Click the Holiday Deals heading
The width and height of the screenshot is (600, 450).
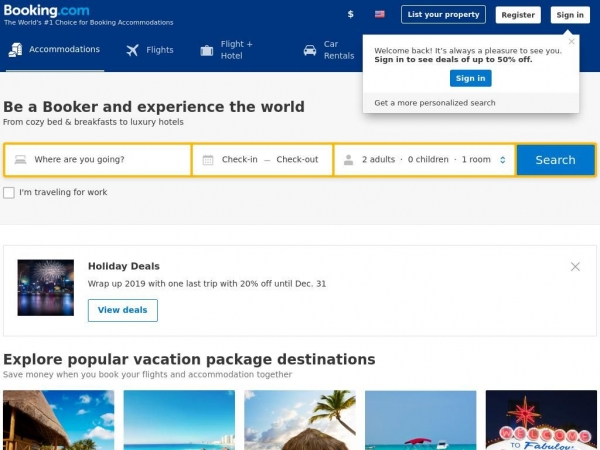pyautogui.click(x=124, y=266)
